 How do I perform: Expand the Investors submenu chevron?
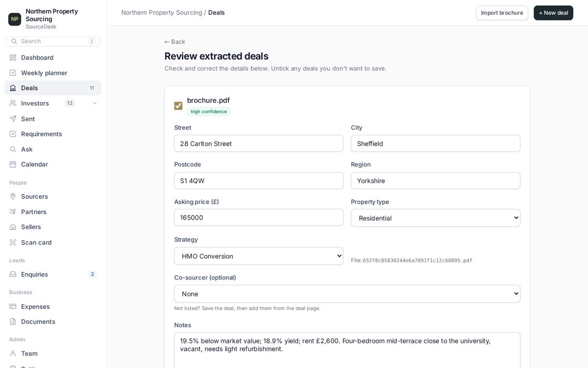95,103
